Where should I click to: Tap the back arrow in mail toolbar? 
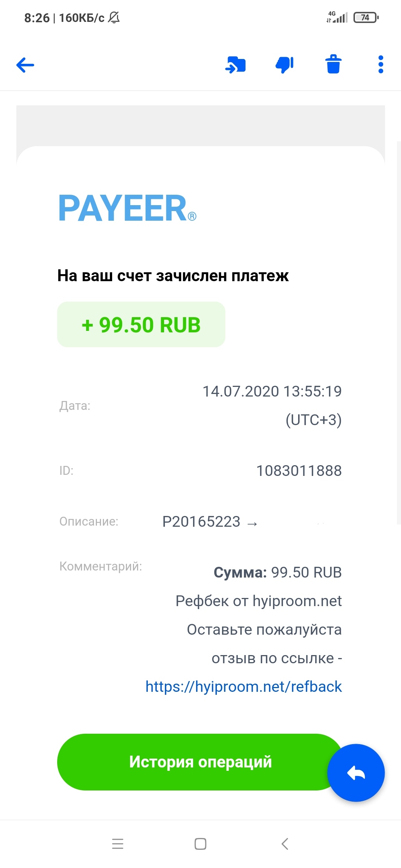[x=25, y=65]
